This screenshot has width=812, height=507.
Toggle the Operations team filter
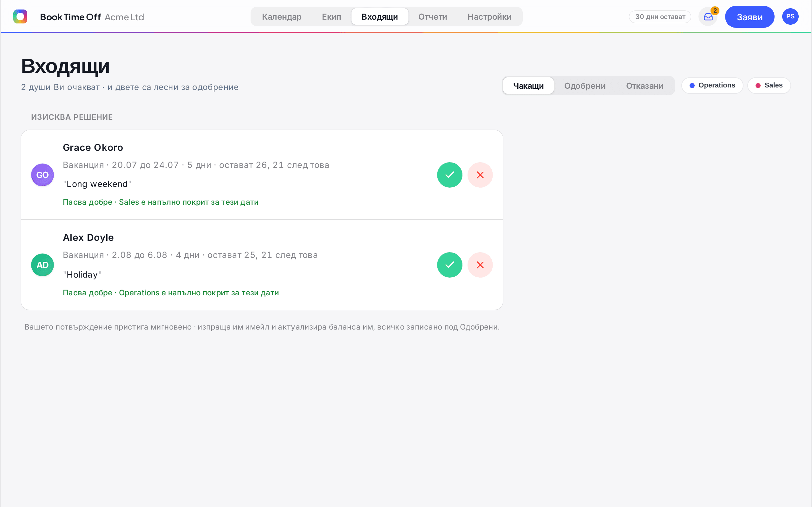712,86
